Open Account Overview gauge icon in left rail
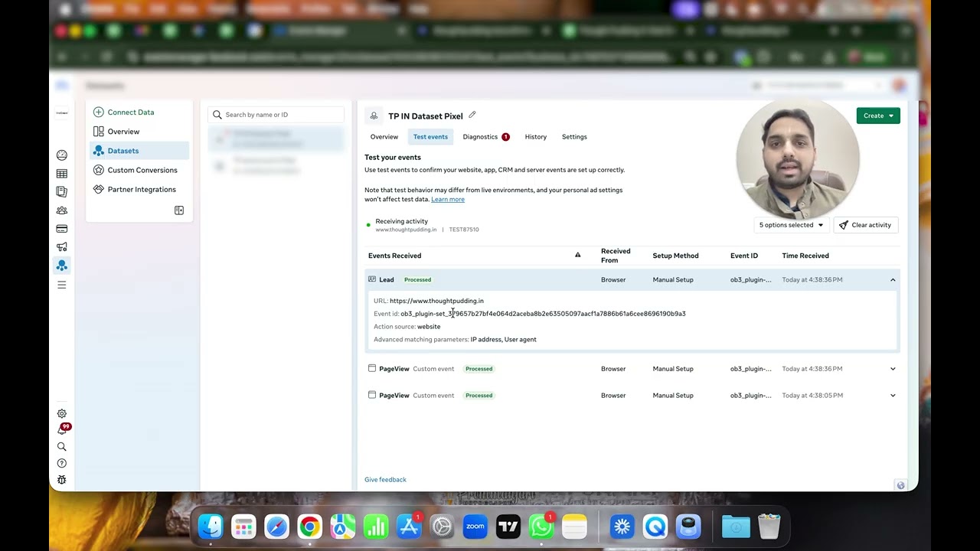 coord(62,155)
